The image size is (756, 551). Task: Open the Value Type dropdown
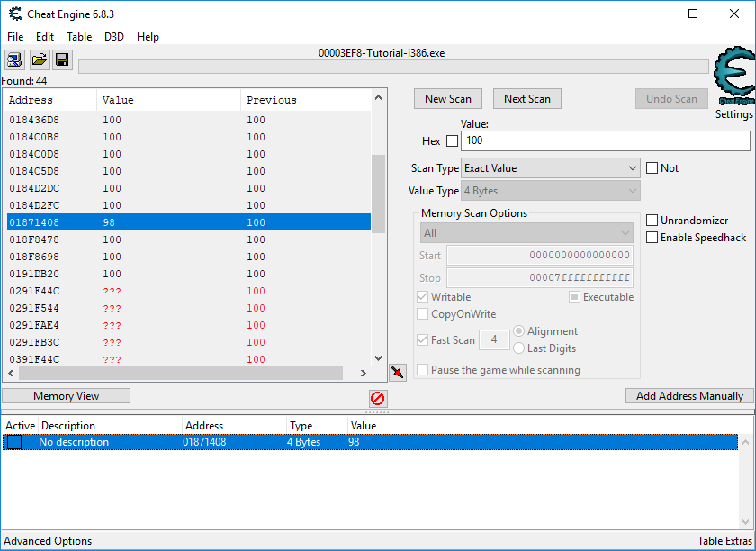click(551, 191)
